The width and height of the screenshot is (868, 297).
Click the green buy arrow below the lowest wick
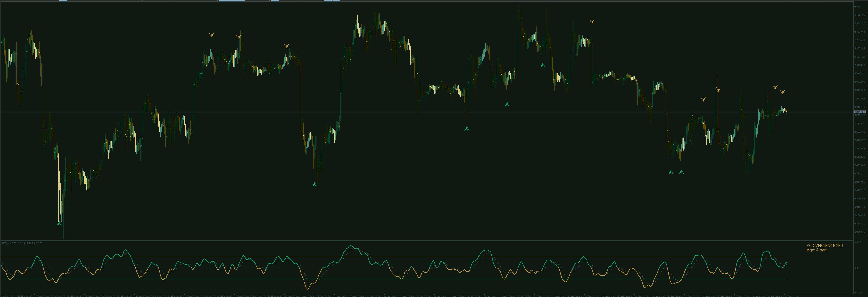point(59,223)
